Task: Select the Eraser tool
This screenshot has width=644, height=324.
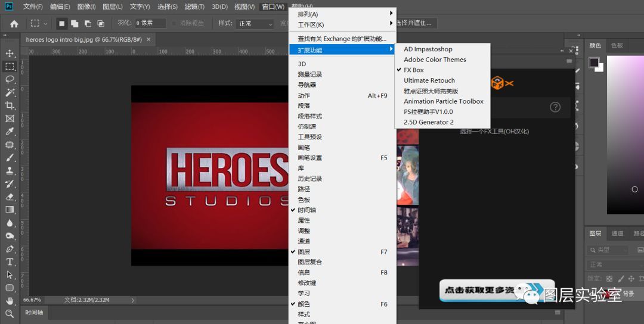Action: tap(10, 197)
